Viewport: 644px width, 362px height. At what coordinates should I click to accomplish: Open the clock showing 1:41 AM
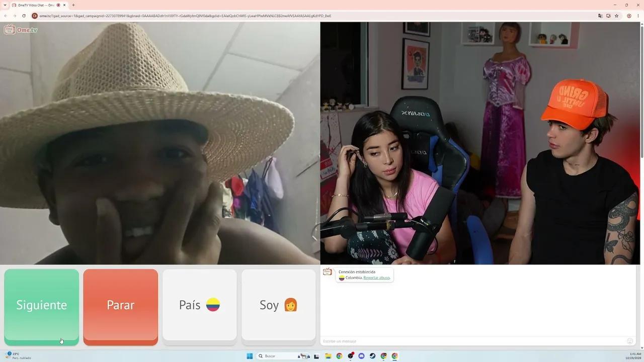click(x=633, y=356)
